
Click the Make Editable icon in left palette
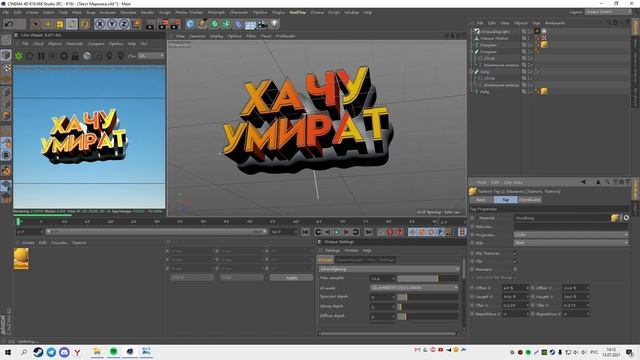(6, 40)
